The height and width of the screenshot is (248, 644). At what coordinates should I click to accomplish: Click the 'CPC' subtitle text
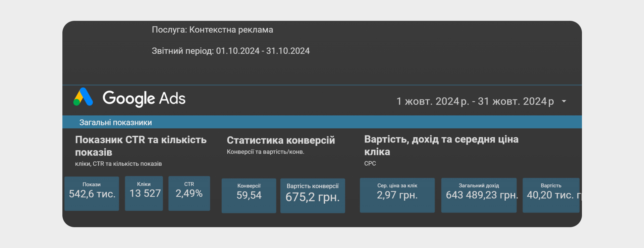370,163
